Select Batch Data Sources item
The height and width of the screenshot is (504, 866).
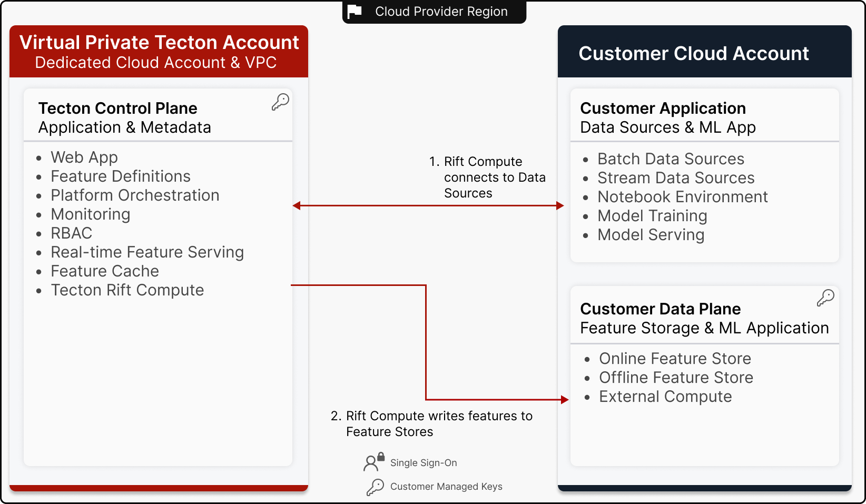(x=671, y=159)
